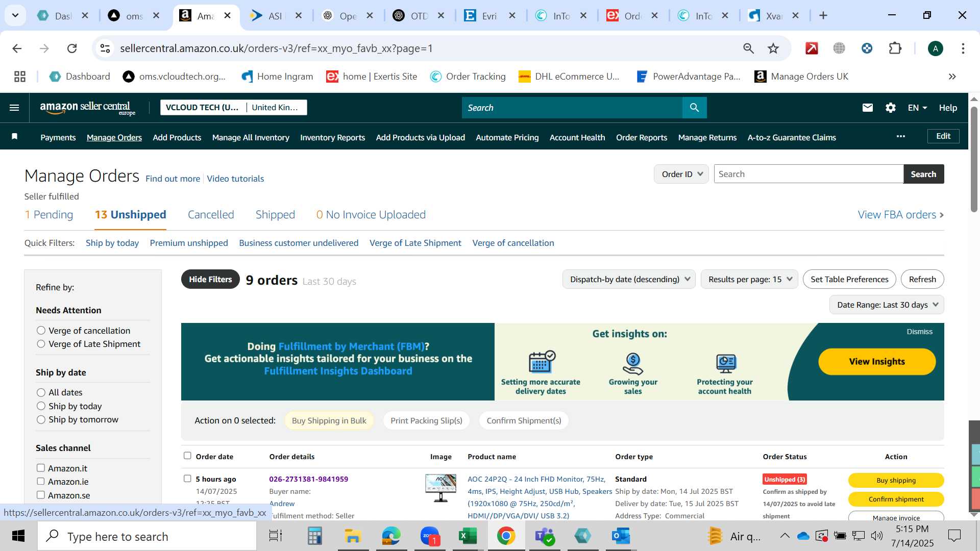Click the Hide Filters button
The width and height of the screenshot is (980, 551).
coord(210,279)
